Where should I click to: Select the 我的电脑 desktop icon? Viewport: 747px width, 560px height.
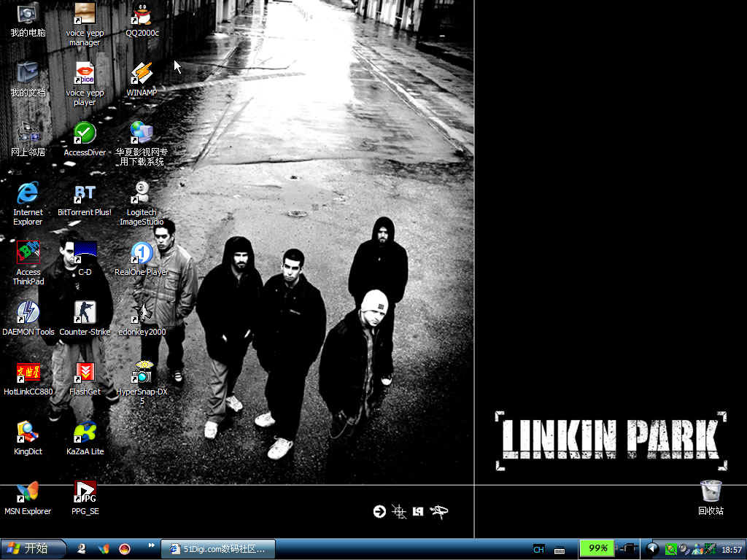[28, 20]
